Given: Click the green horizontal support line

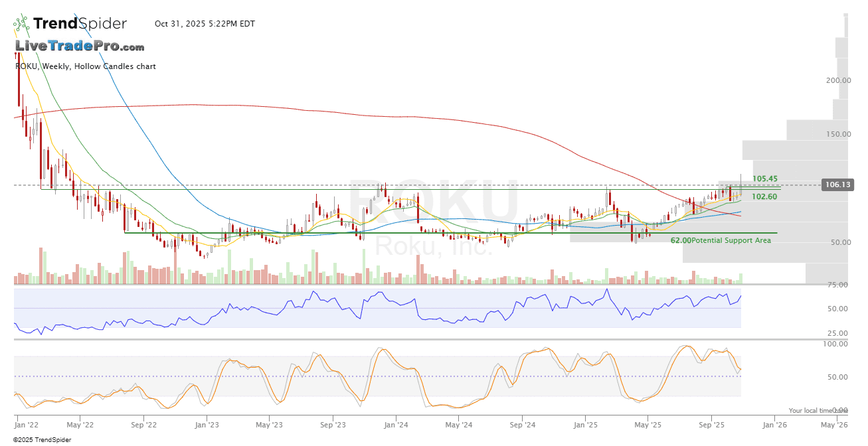Looking at the screenshot, I should tap(398, 233).
